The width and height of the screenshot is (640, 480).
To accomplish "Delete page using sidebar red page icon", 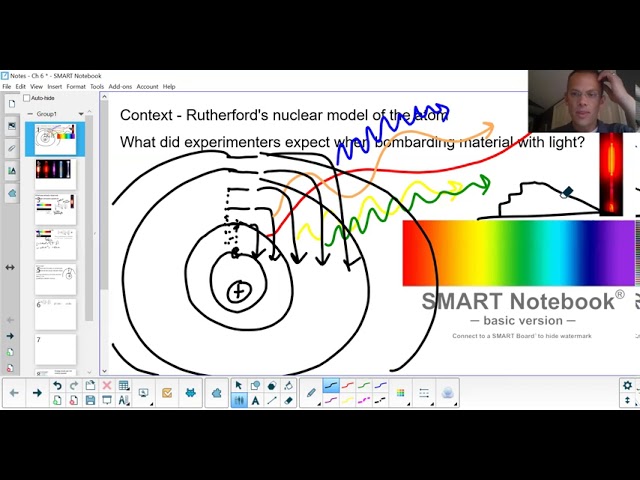I will (10, 368).
